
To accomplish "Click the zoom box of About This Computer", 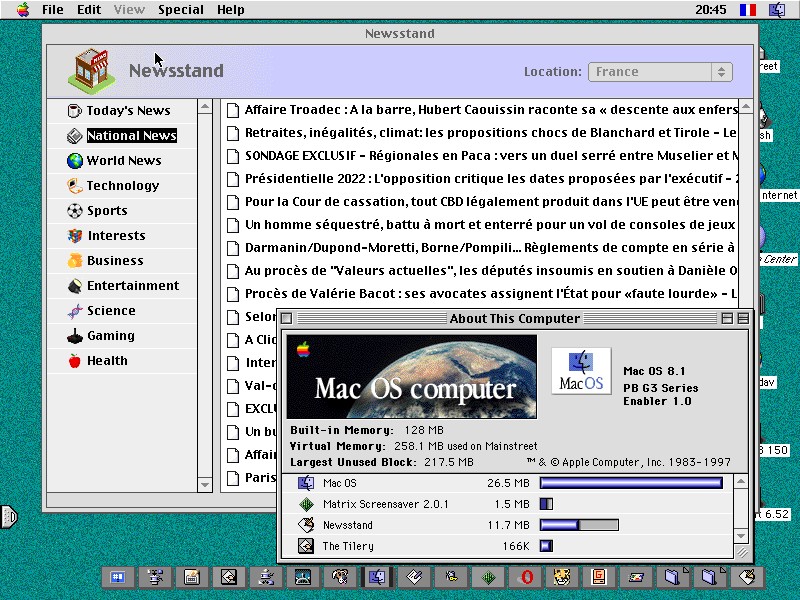I will (727, 318).
